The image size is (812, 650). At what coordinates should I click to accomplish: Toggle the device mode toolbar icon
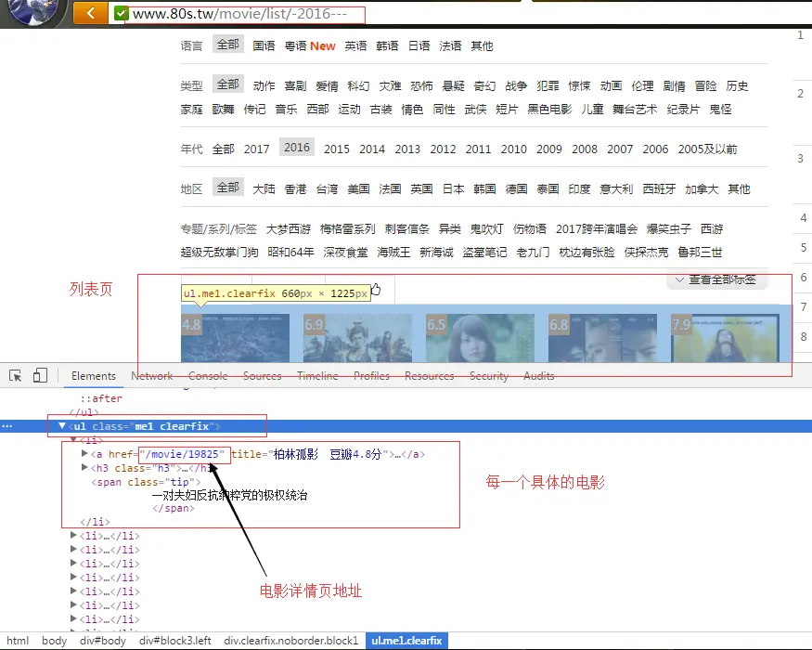tap(40, 375)
